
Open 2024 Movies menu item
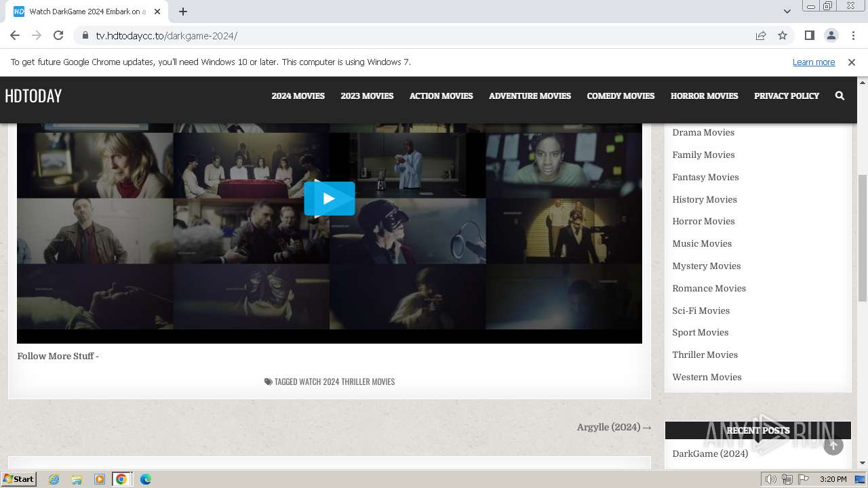point(298,96)
